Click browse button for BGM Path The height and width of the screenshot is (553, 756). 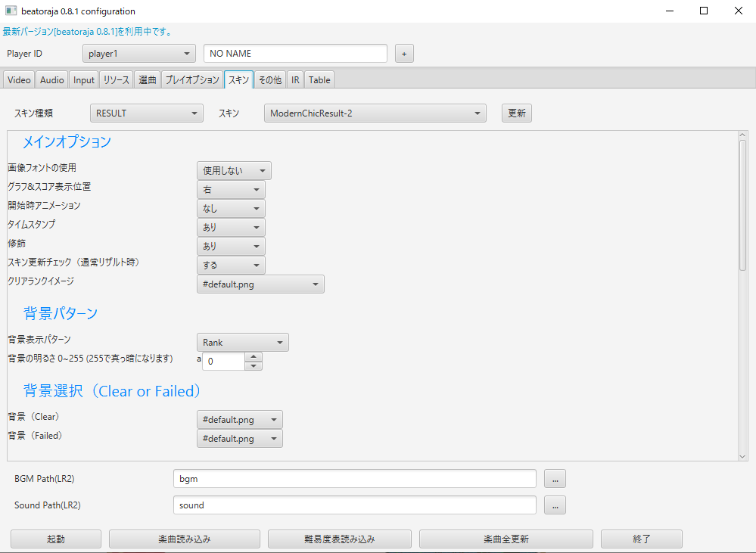(555, 479)
